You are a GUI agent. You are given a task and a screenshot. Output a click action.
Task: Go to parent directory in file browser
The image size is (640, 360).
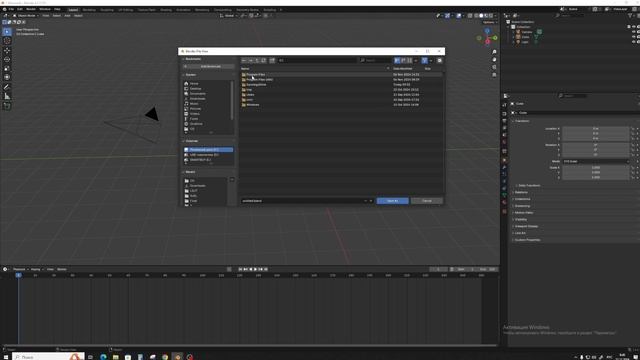click(x=257, y=60)
